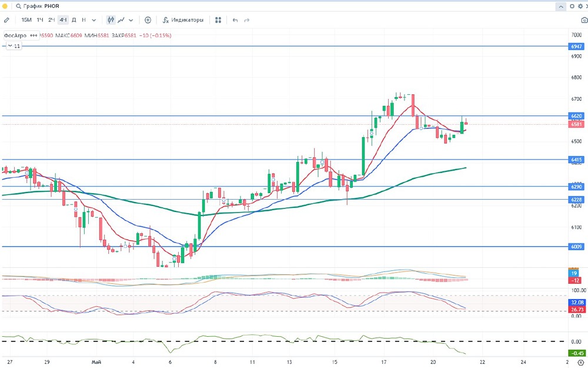588x368 pixels.
Task: Open the three-dots menu next to ФосАгро
Action: pos(34,36)
